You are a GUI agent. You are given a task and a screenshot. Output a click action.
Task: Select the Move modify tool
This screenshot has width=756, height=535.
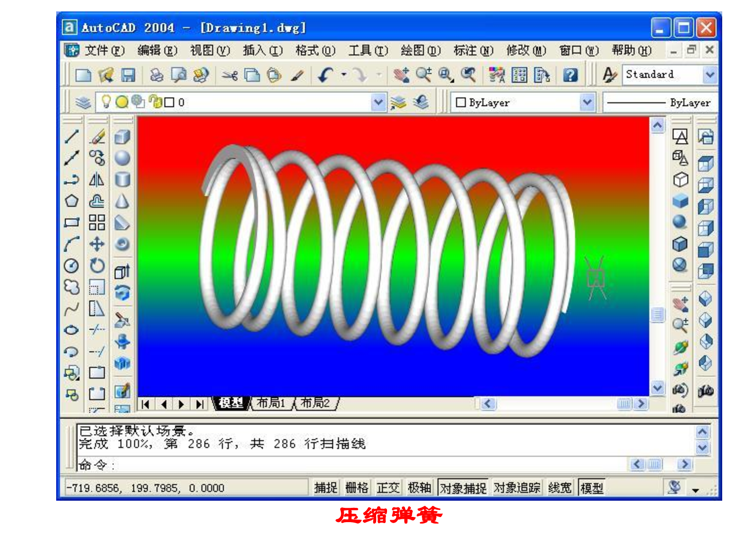(x=97, y=244)
